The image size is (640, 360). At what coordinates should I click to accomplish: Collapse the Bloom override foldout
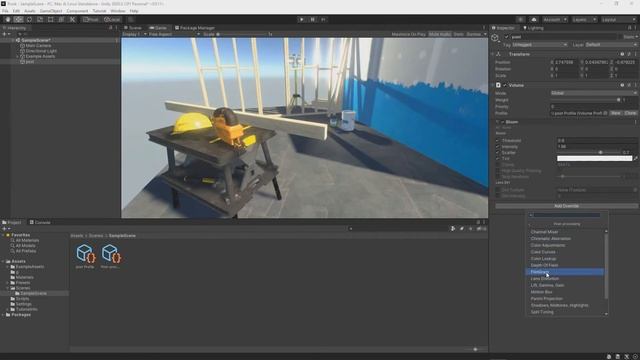497,122
